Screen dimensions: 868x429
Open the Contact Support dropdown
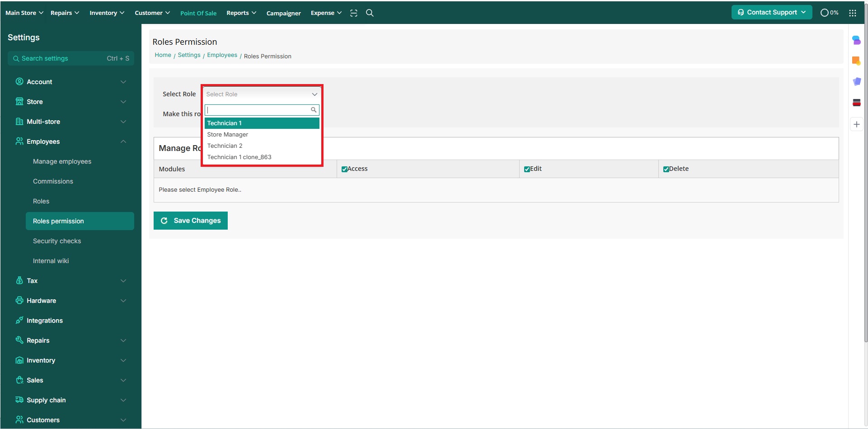(x=771, y=12)
